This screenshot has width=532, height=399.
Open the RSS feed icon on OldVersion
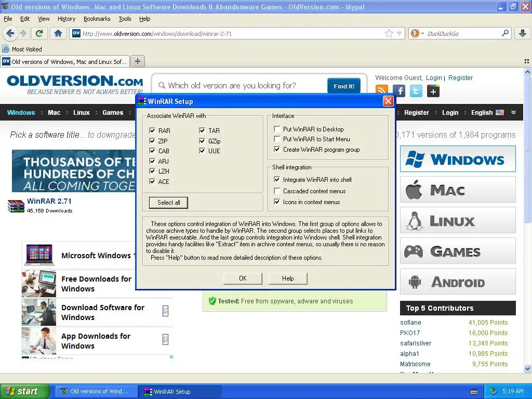[382, 91]
